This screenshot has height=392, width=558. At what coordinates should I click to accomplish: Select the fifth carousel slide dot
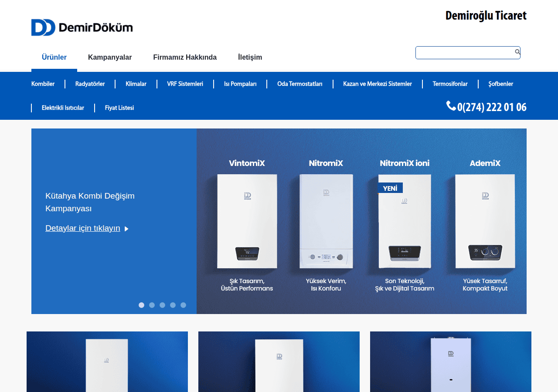click(x=183, y=305)
